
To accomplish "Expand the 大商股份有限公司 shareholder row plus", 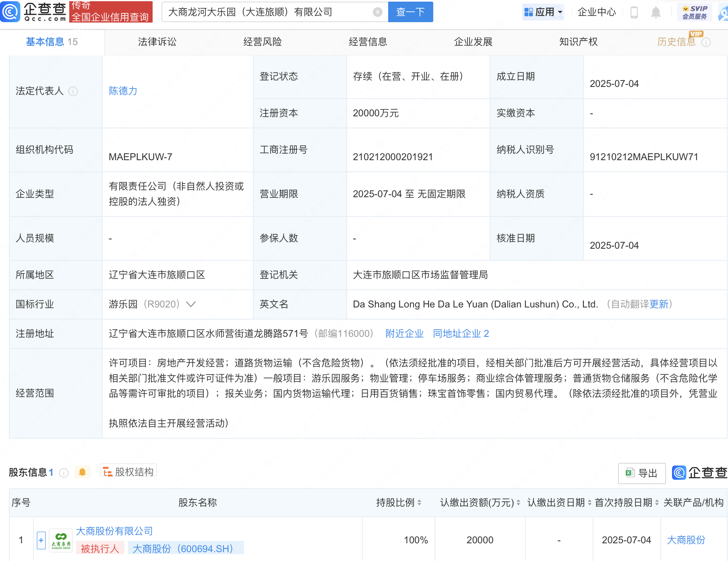I will click(x=41, y=540).
